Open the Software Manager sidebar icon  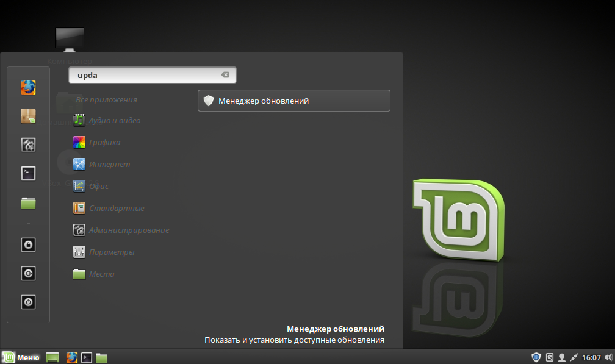[x=27, y=116]
